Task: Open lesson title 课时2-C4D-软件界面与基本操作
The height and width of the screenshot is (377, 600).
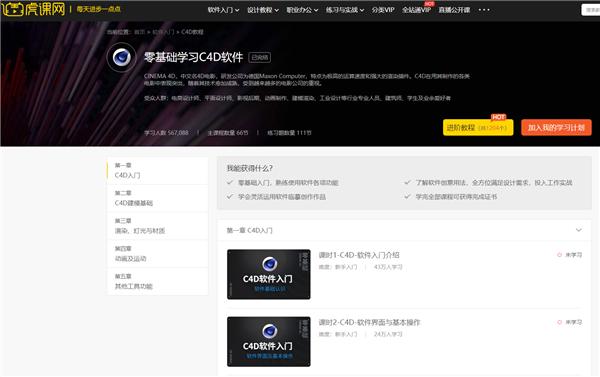Action: click(369, 322)
